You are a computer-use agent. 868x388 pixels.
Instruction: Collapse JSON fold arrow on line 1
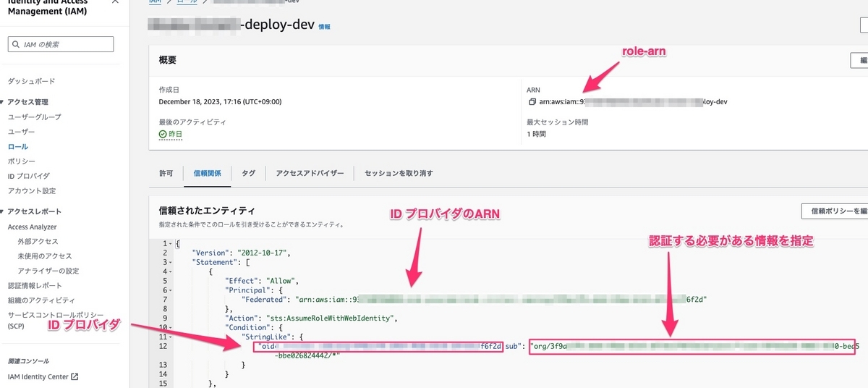(x=171, y=244)
